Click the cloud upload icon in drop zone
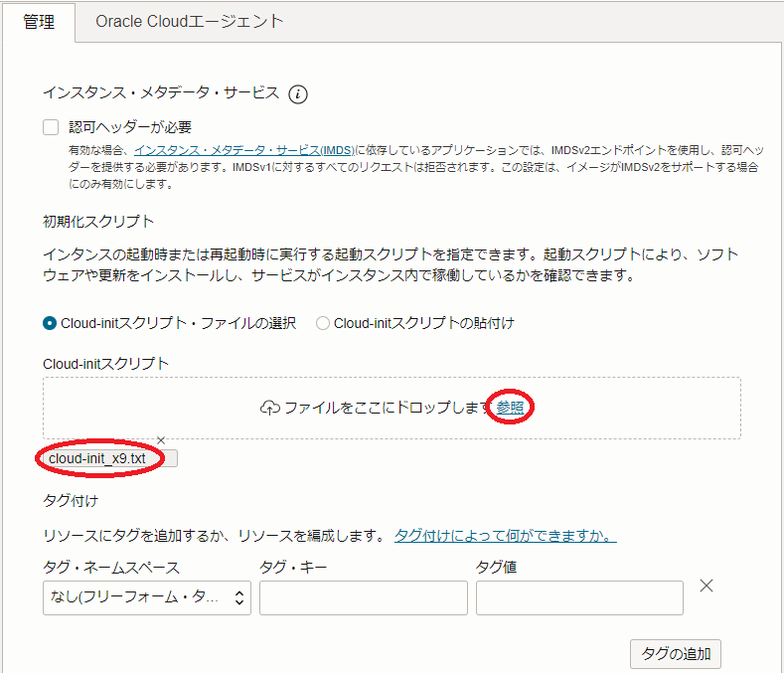 (x=270, y=409)
